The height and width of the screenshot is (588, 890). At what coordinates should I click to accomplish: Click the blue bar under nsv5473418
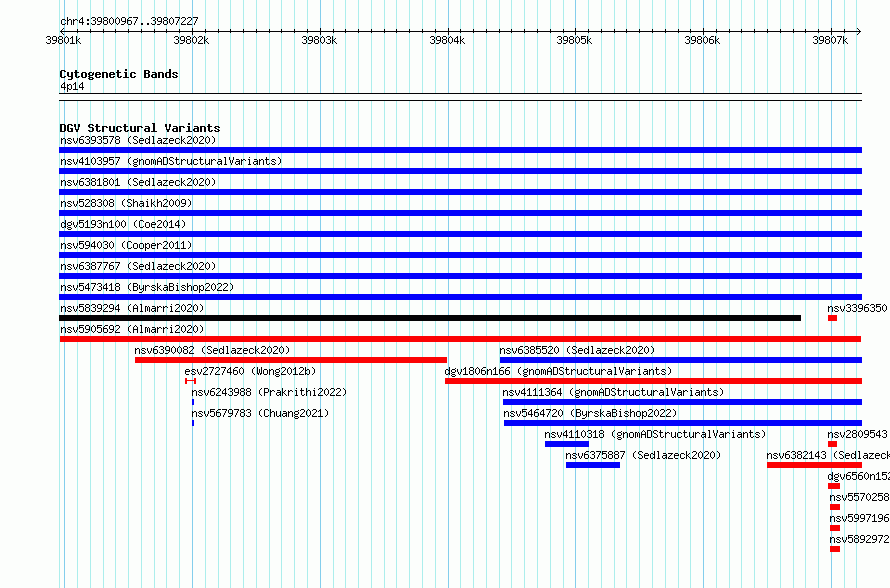460,297
